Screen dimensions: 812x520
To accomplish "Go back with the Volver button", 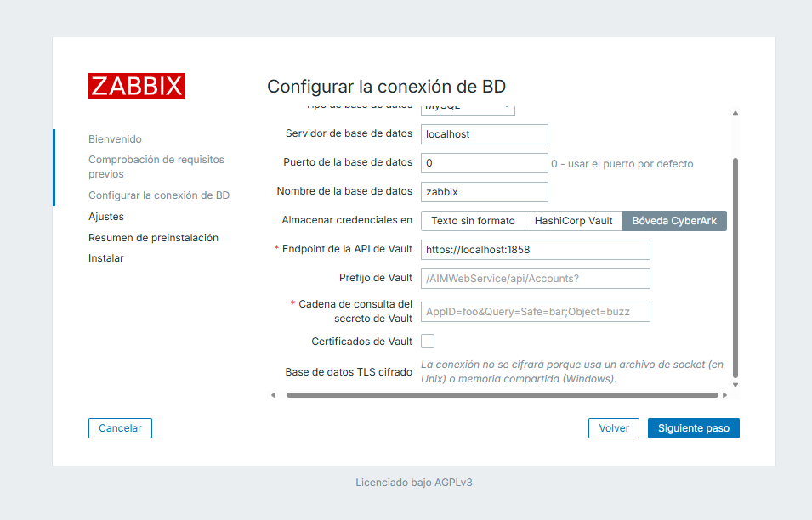I will coord(614,428).
